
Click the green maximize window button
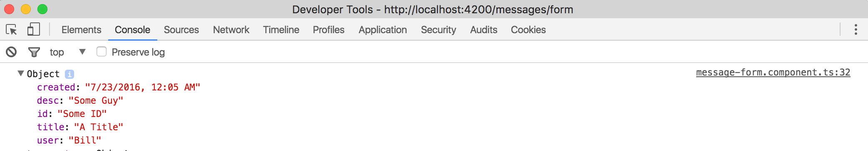(42, 9)
